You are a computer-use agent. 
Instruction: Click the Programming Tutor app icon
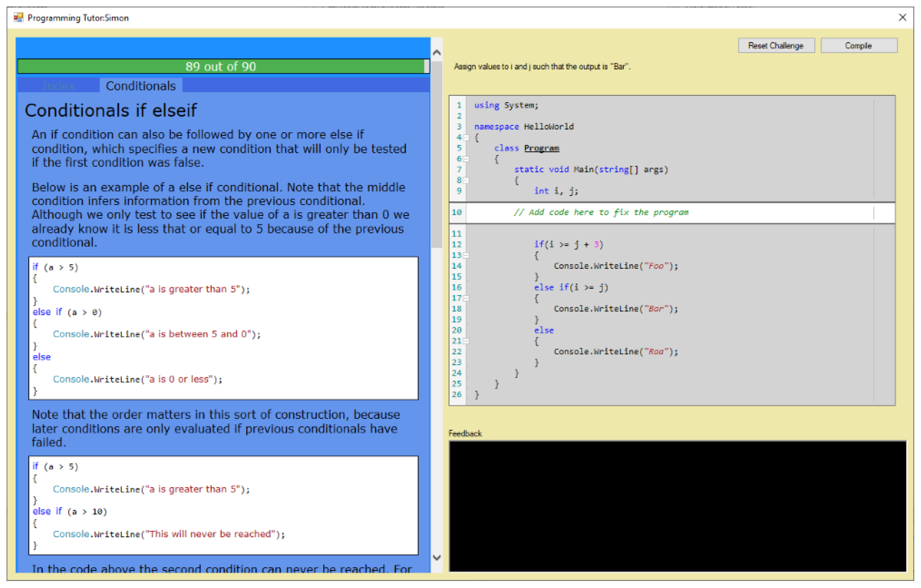coord(18,17)
